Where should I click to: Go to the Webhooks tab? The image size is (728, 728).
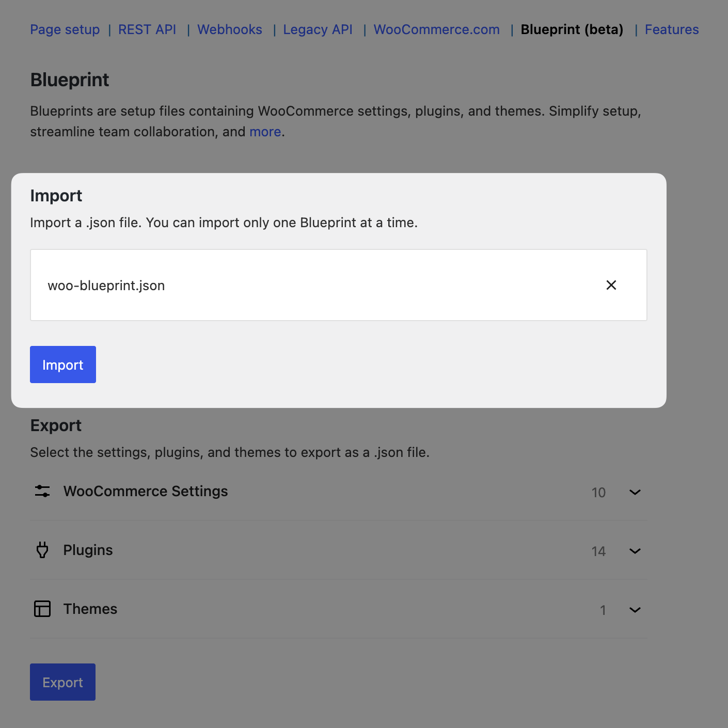pyautogui.click(x=230, y=29)
